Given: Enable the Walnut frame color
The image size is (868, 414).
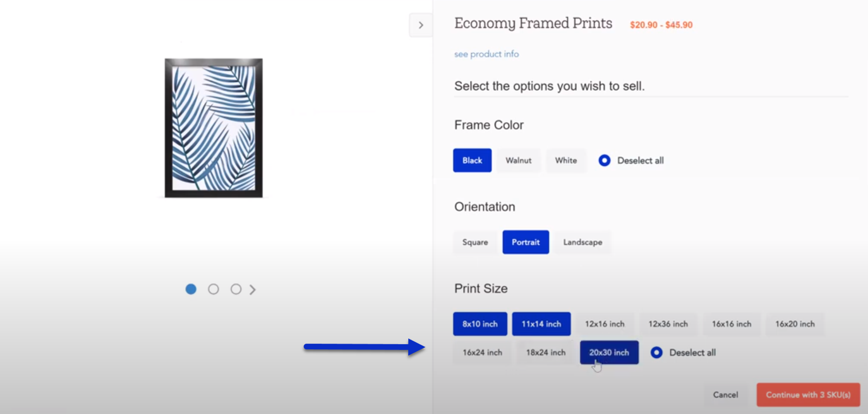Looking at the screenshot, I should [x=519, y=161].
